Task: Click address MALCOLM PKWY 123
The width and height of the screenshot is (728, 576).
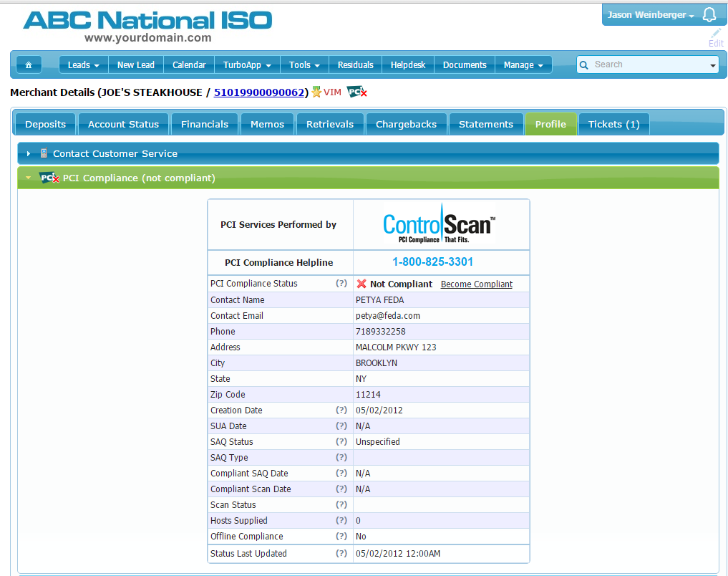Action: point(396,347)
